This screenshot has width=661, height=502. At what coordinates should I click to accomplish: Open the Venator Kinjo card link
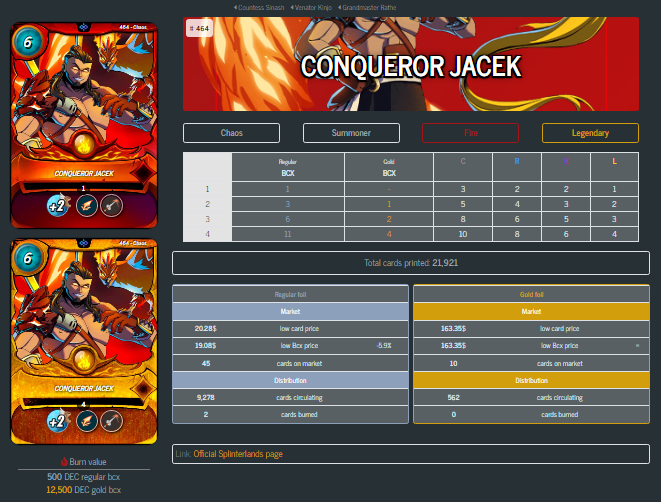[312, 8]
